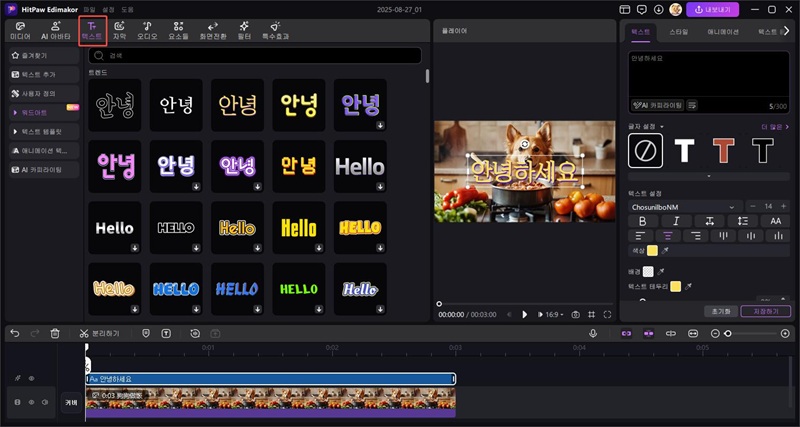Image resolution: width=800 pixels, height=427 pixels.
Task: Open the ChosunilboNM font dropdown
Action: click(684, 207)
